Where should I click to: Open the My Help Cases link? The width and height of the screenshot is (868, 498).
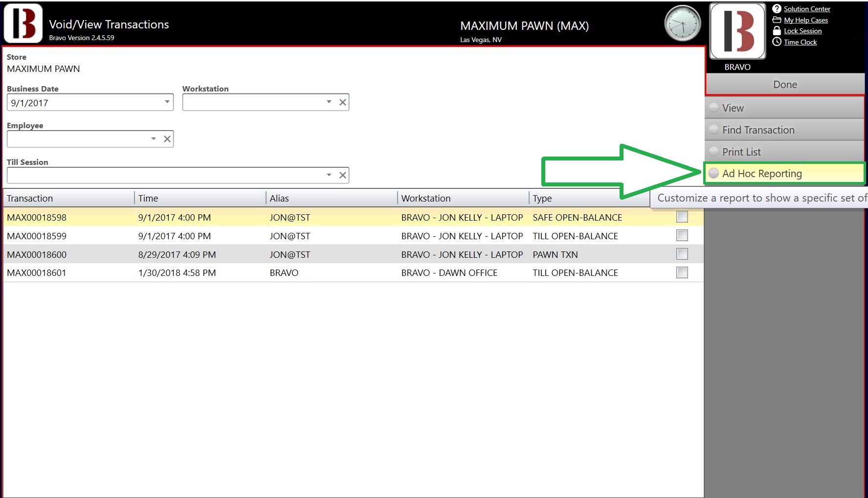[806, 20]
